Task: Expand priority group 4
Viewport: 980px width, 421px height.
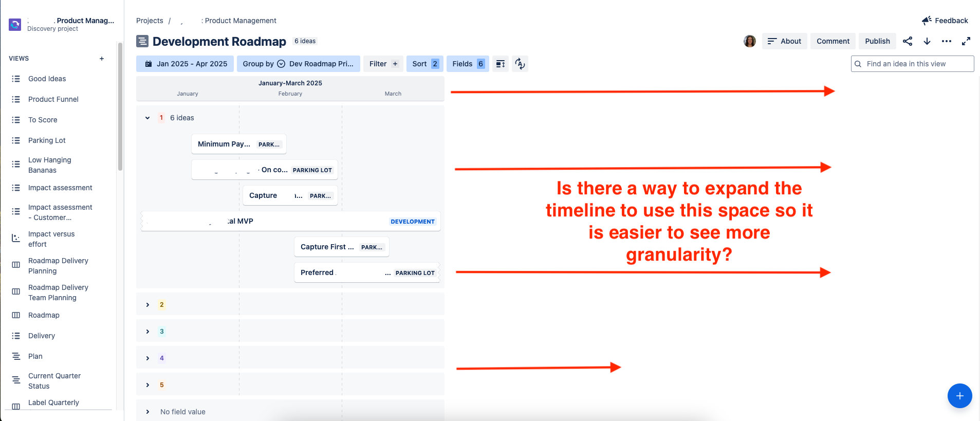Action: pyautogui.click(x=147, y=358)
